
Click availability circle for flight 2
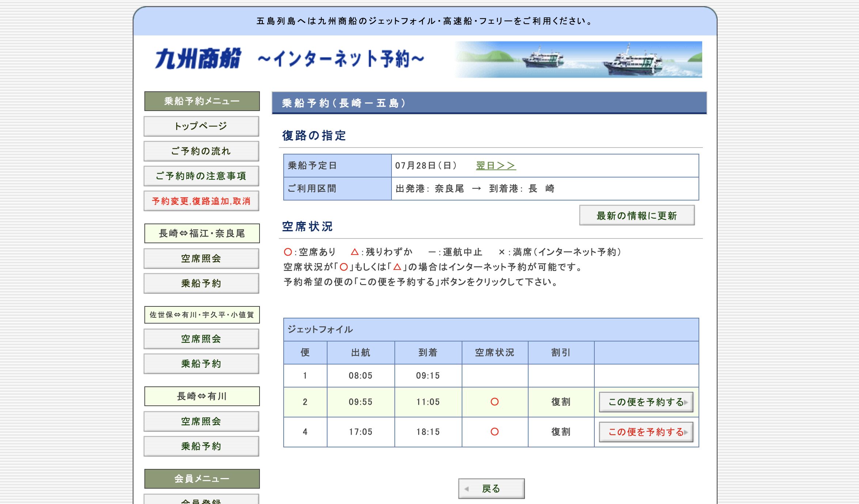(495, 402)
